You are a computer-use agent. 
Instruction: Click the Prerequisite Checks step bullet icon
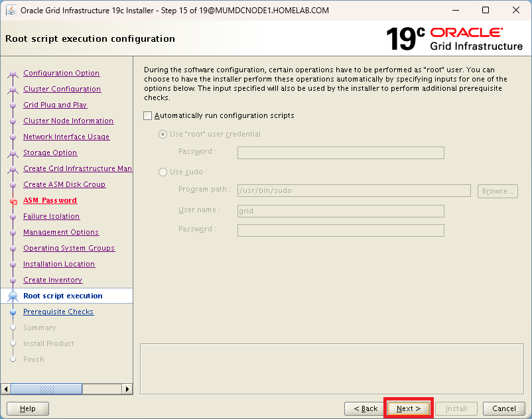coord(13,312)
